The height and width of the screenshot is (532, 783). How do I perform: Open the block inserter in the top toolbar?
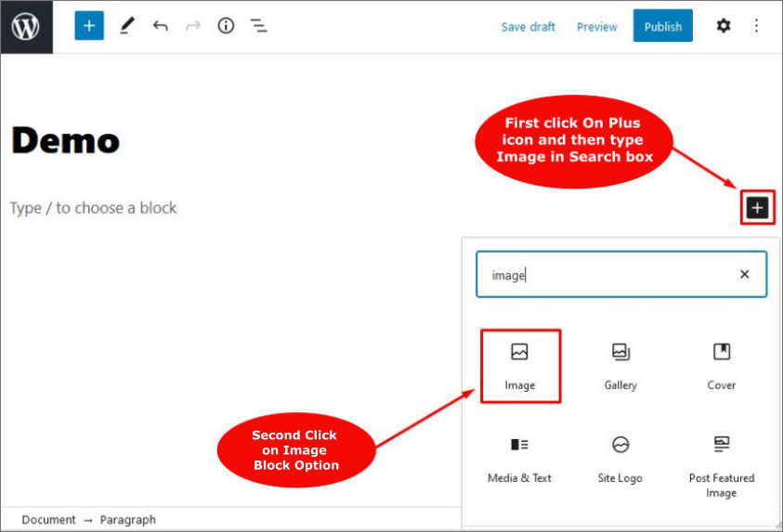pos(89,26)
